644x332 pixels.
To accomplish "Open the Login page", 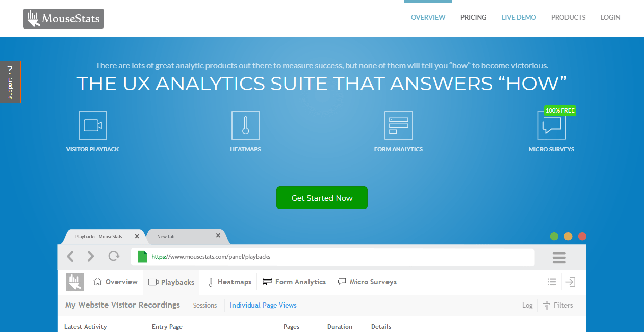I will pos(610,17).
